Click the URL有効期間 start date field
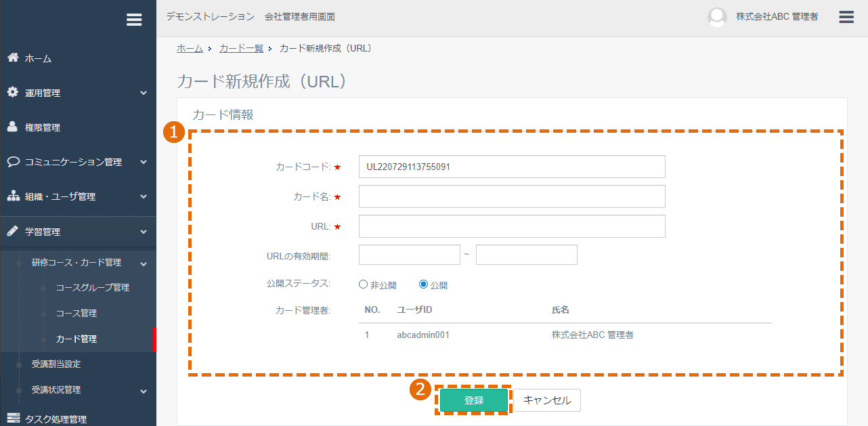Viewport: 868px width, 426px height. pyautogui.click(x=410, y=255)
